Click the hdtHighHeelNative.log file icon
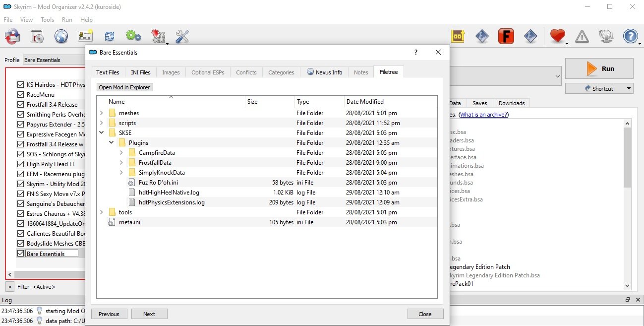 pyautogui.click(x=131, y=193)
